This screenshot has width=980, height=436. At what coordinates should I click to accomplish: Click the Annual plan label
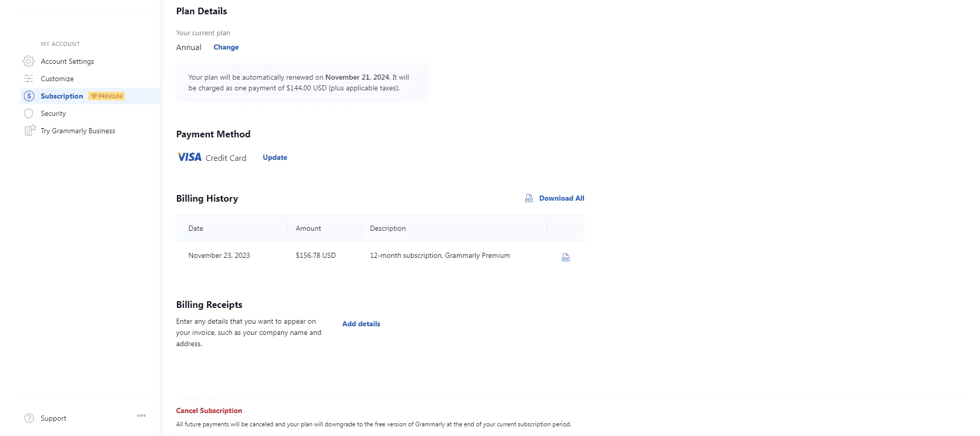[189, 47]
